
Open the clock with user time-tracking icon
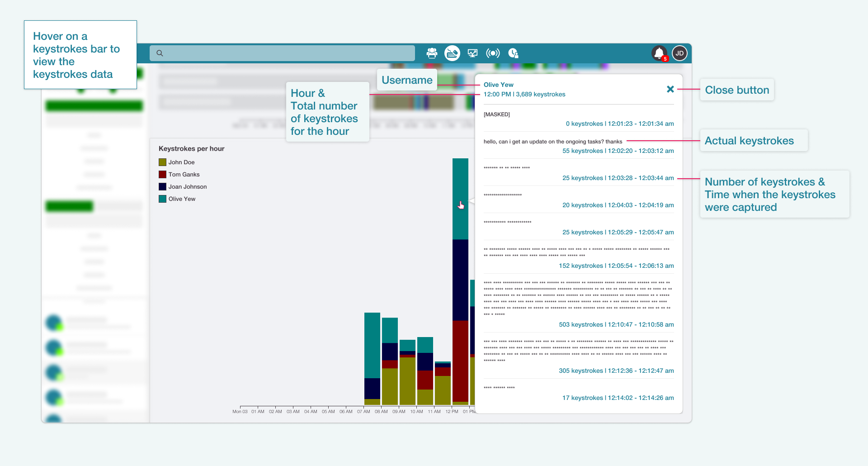[x=513, y=53]
